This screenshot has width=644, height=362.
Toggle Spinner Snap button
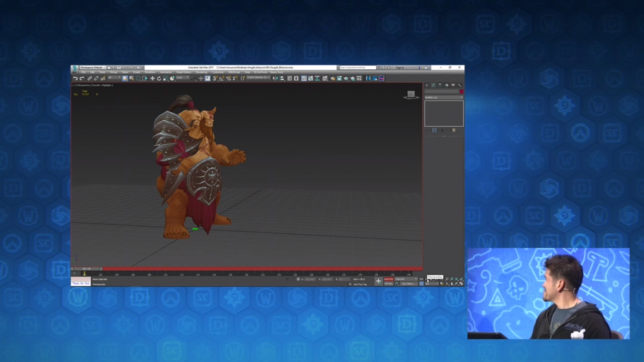pyautogui.click(x=235, y=78)
